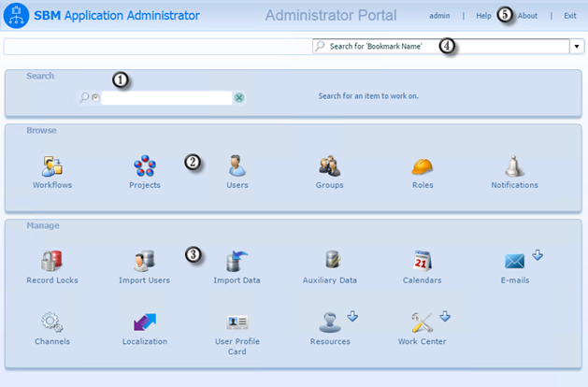Open the About link
The image size is (588, 387).
527,16
